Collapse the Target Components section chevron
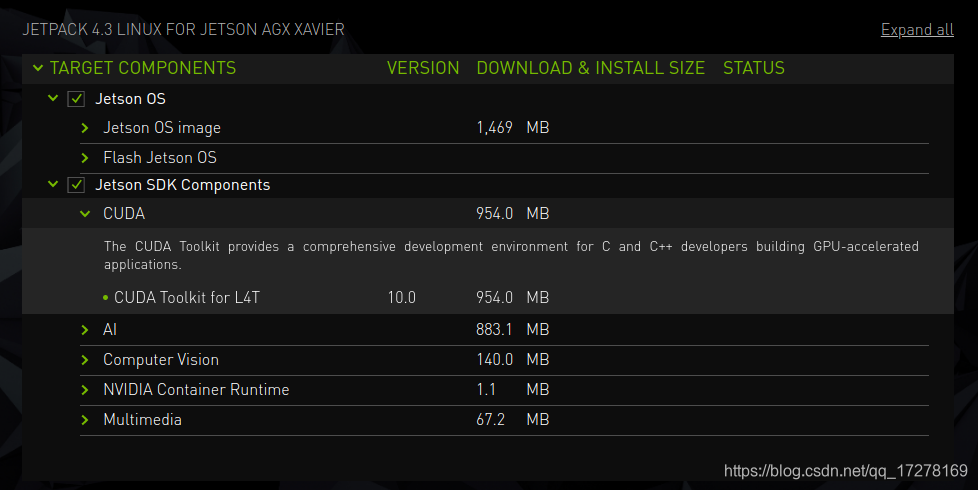This screenshot has width=978, height=490. (x=38, y=67)
